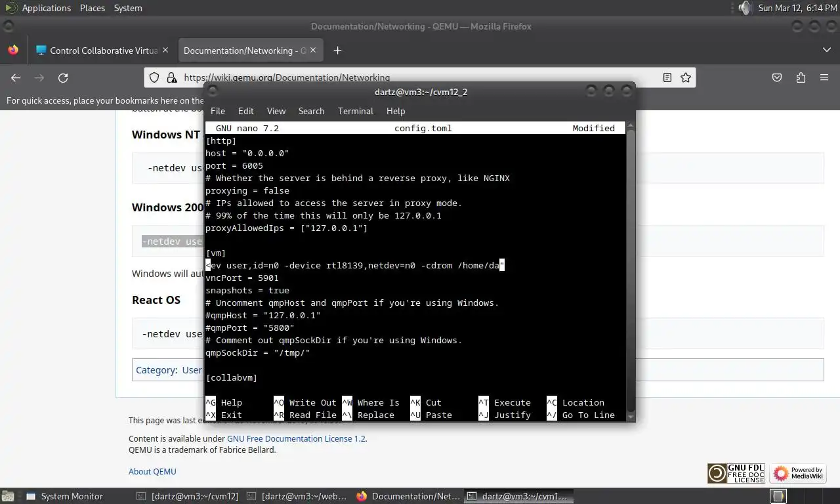This screenshot has width=840, height=504.
Task: Click the 'snapshots = true' line
Action: [x=247, y=290]
